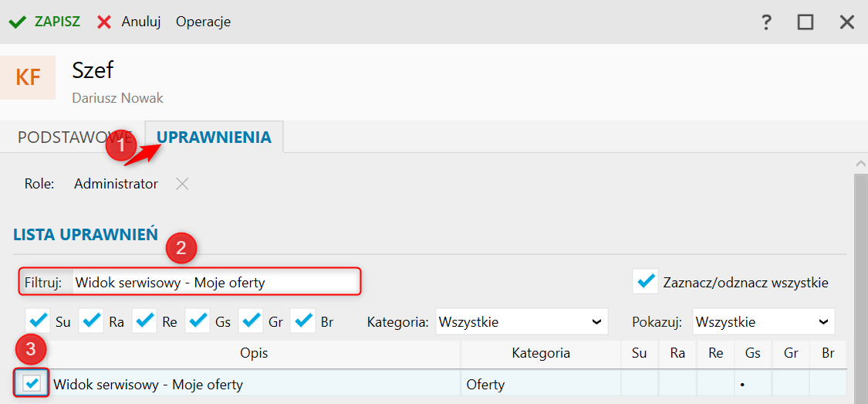Close the window with the X icon

click(x=847, y=22)
